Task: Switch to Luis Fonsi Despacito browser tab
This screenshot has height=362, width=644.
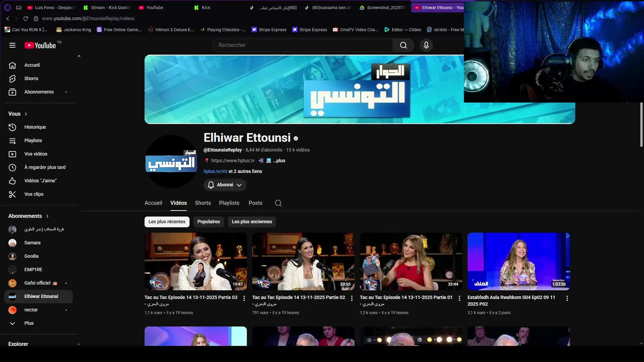Action: pyautogui.click(x=51, y=8)
